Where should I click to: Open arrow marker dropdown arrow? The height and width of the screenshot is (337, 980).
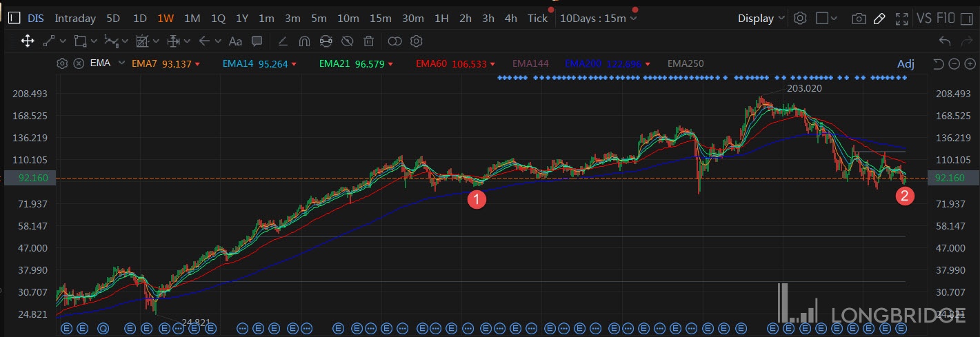click(217, 41)
